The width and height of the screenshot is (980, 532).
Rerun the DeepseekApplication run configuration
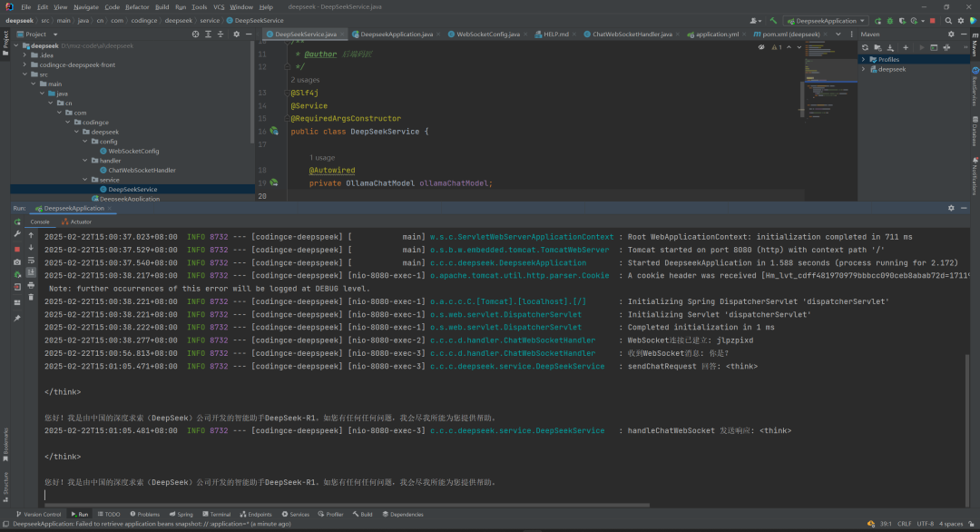pos(878,20)
